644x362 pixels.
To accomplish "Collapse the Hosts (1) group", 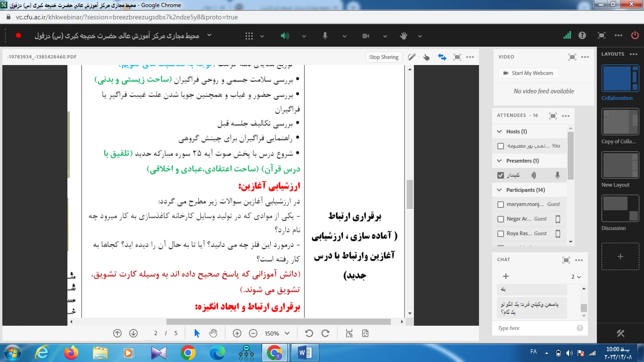I will click(500, 132).
